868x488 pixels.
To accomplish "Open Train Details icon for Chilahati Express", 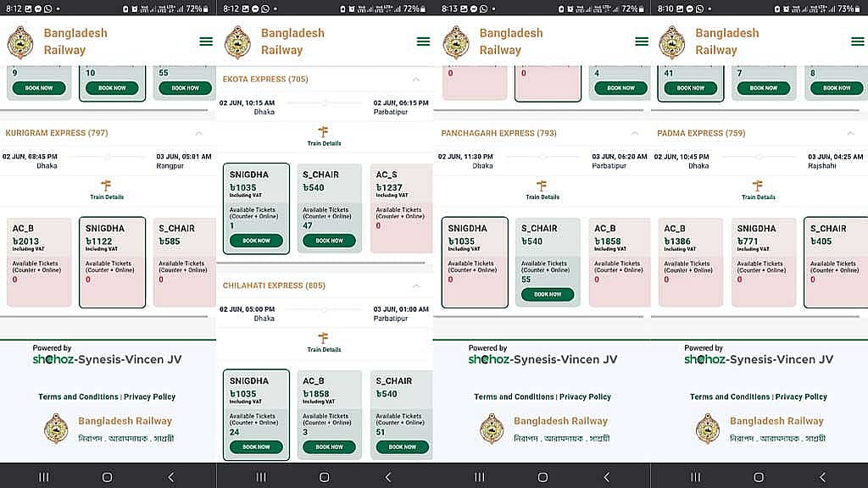I will click(324, 342).
